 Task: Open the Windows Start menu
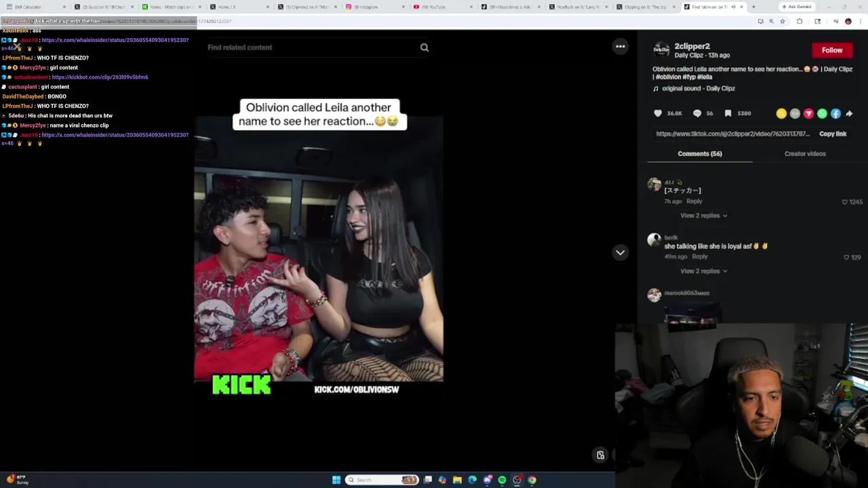[x=336, y=480]
